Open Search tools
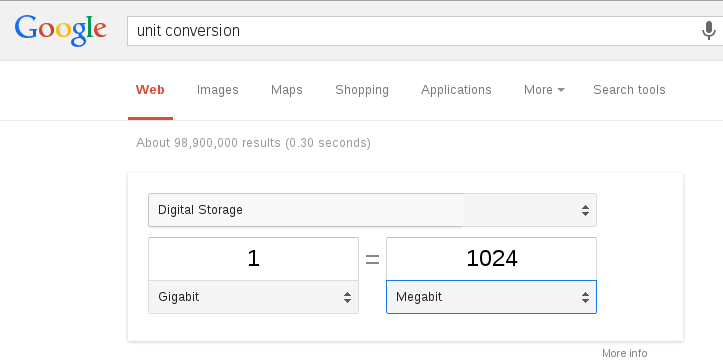The image size is (723, 360). pyautogui.click(x=629, y=90)
